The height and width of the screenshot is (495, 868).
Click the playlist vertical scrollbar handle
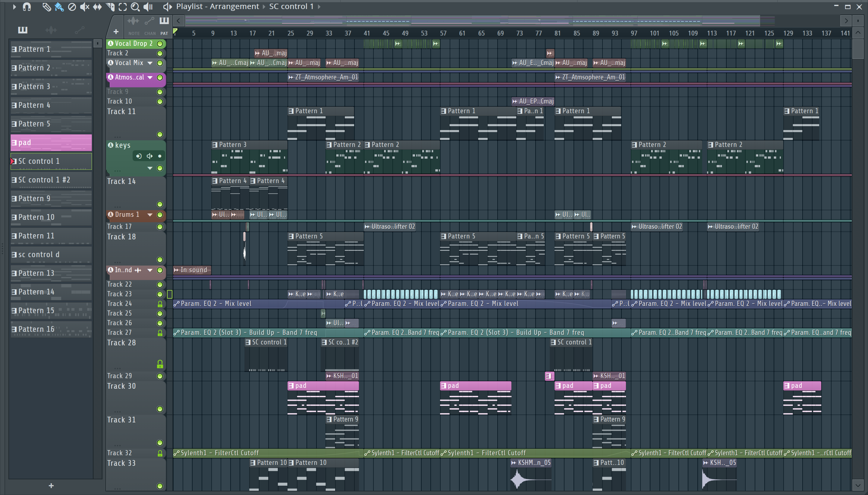click(858, 49)
